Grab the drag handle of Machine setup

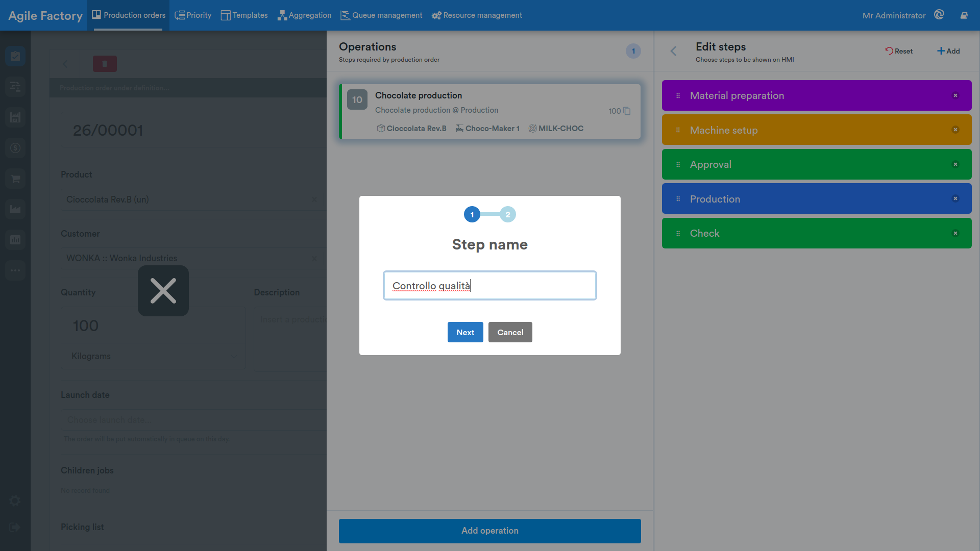click(678, 130)
